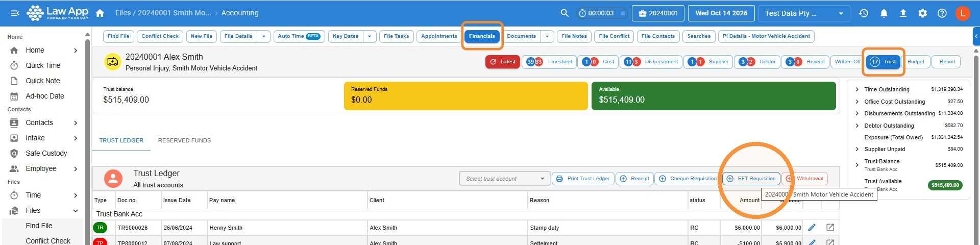980x245 pixels.
Task: Expand the Time sidebar item
Action: coord(76,195)
